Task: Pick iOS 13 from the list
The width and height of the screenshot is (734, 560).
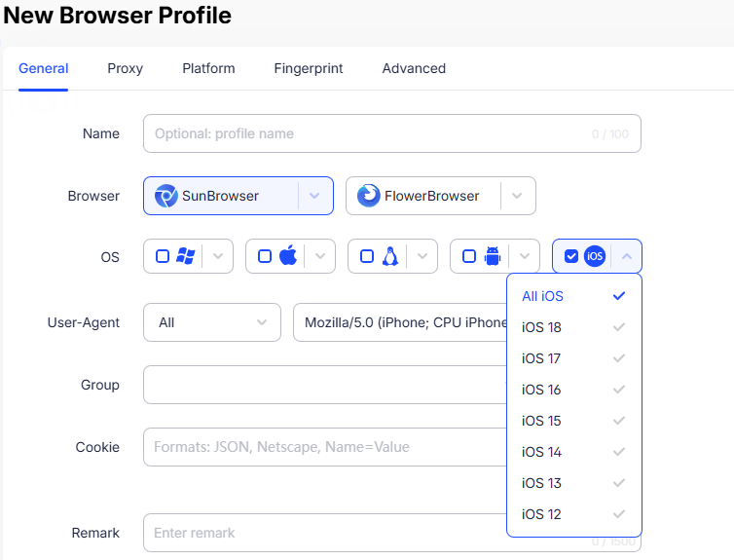Action: (574, 483)
